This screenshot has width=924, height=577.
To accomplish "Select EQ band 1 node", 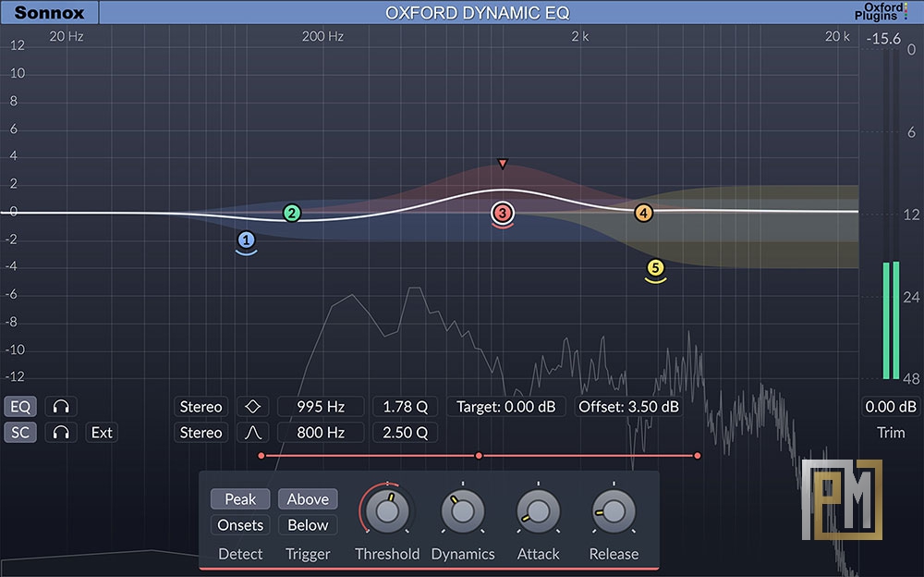I will click(247, 240).
